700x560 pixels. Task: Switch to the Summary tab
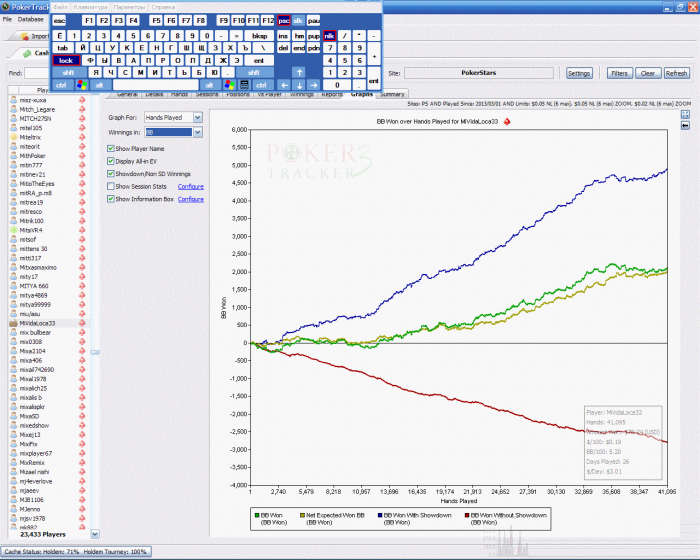tap(392, 94)
